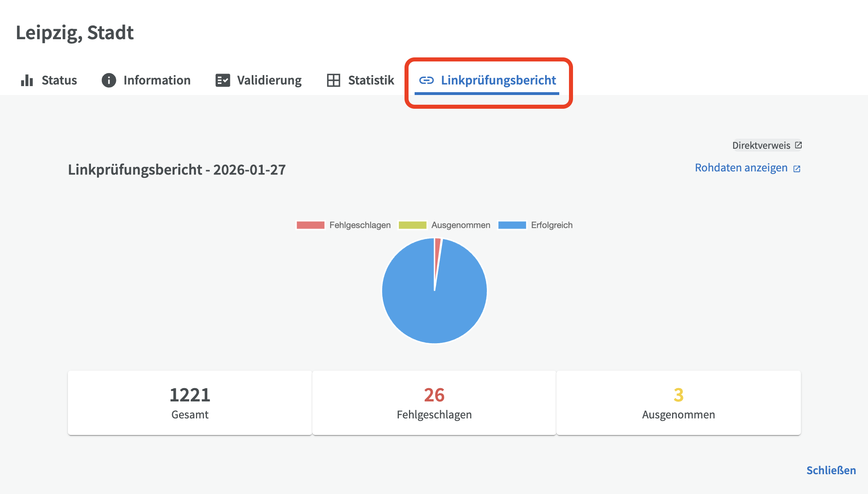This screenshot has width=868, height=494.
Task: Open the Rohdaten anzeigen link
Action: pos(741,168)
